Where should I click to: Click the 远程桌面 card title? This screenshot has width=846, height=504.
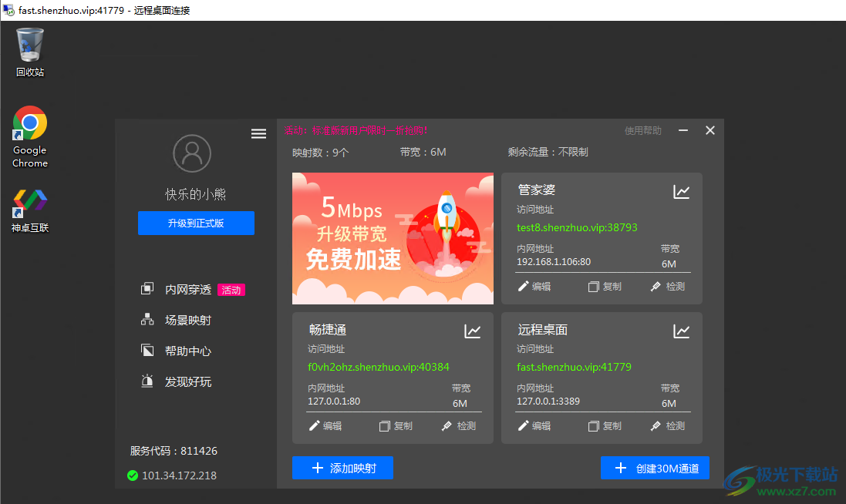point(542,329)
